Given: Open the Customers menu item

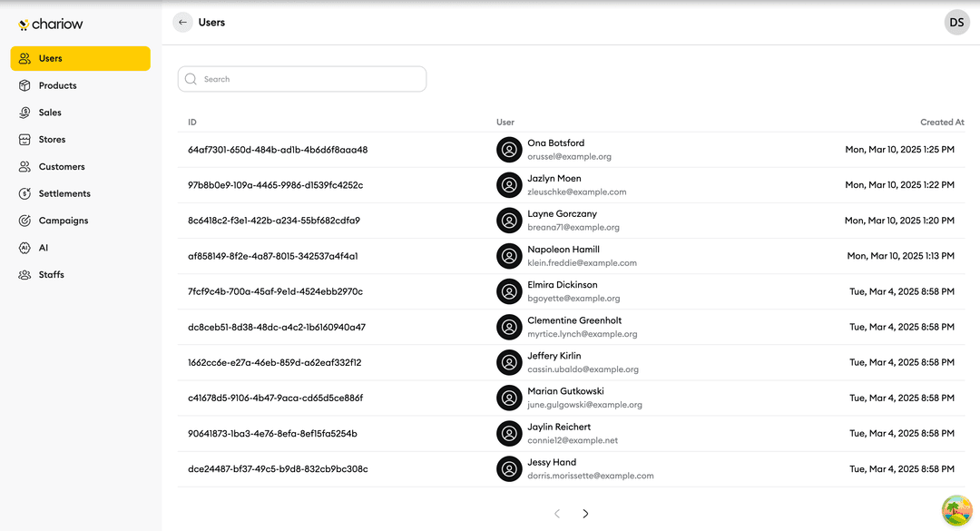Looking at the screenshot, I should [62, 167].
